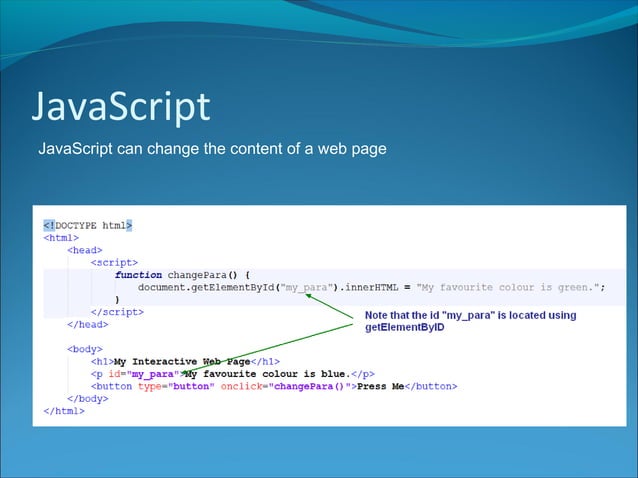Click the "My favourite colour is green." string
The image size is (638, 478).
click(x=508, y=288)
